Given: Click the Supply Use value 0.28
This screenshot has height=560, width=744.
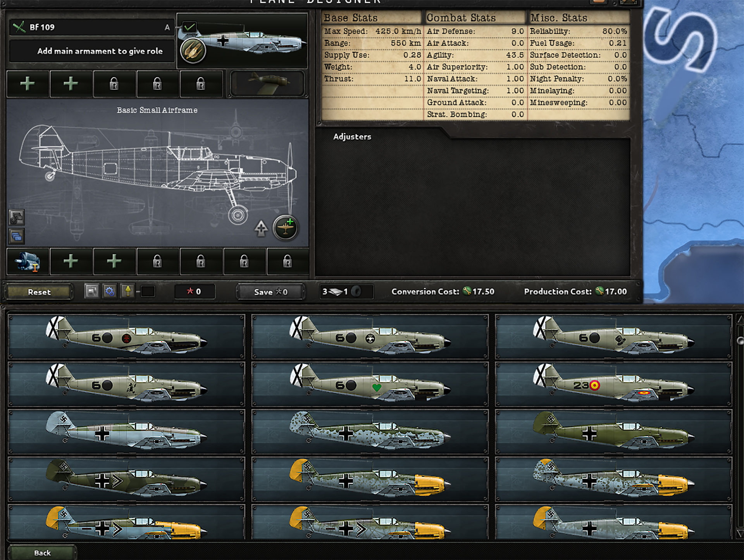Looking at the screenshot, I should point(412,55).
